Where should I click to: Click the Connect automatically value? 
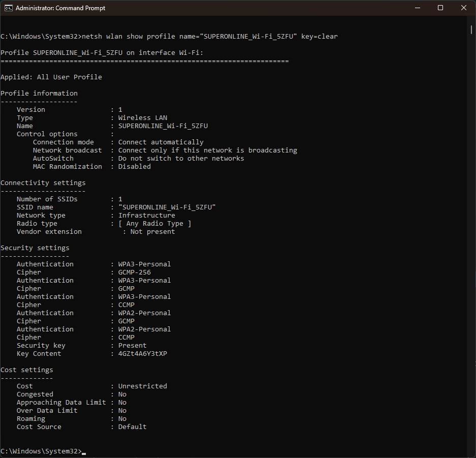161,142
